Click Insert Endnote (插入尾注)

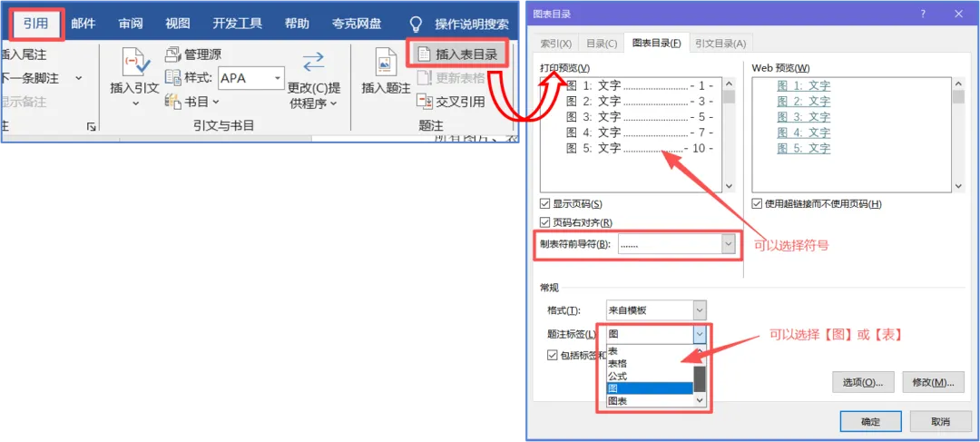pyautogui.click(x=24, y=54)
